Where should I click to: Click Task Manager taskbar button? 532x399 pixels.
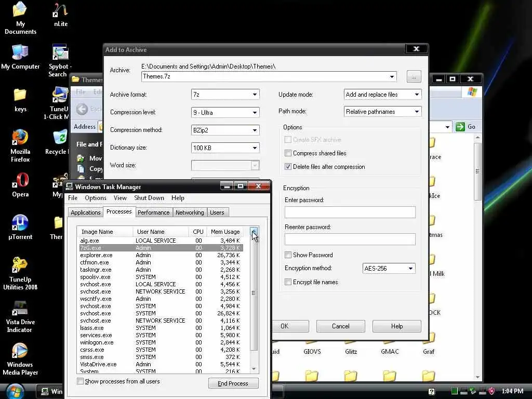(50, 391)
